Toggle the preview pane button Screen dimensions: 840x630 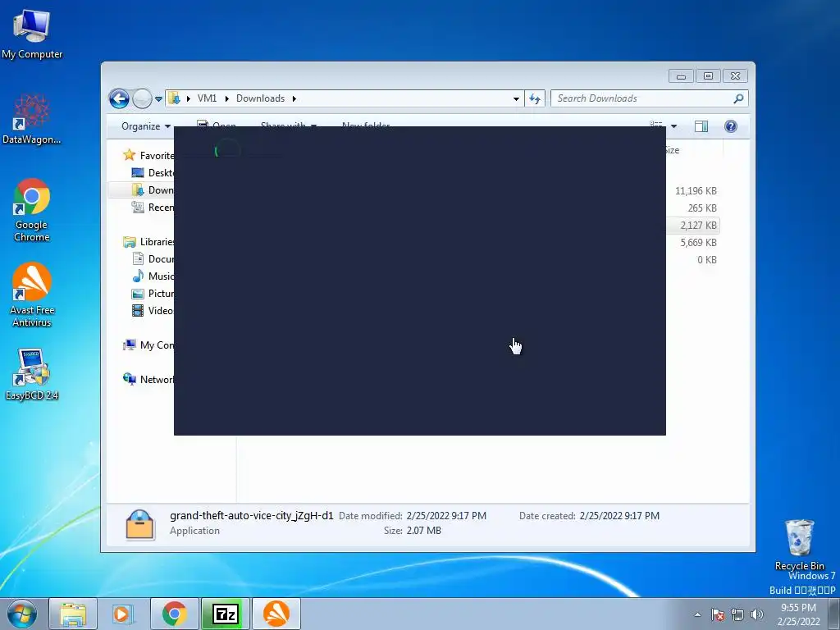pyautogui.click(x=701, y=126)
